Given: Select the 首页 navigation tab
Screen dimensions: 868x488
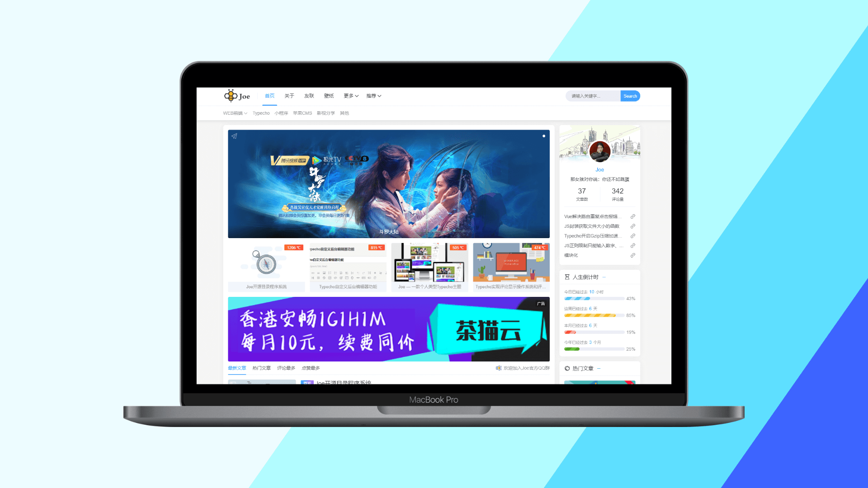Looking at the screenshot, I should pos(269,96).
